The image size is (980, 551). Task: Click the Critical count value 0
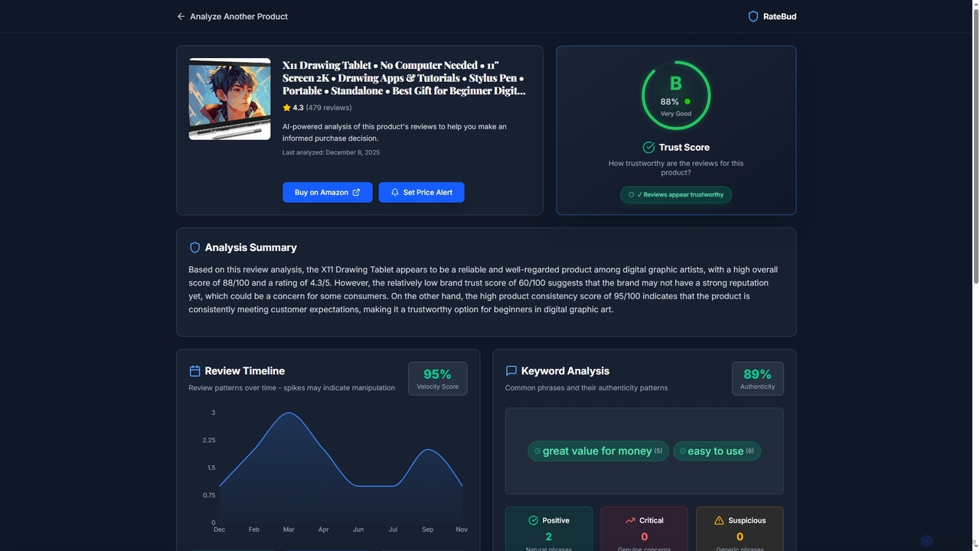644,536
